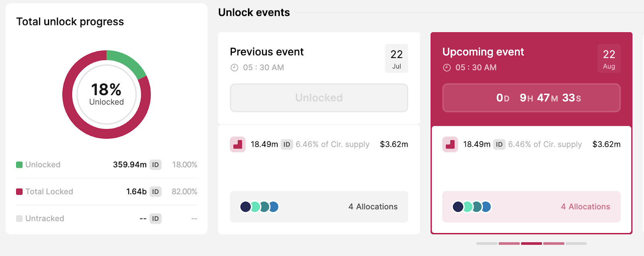This screenshot has width=644, height=256.
Task: Toggle the Unlocked series in the legend
Action: (x=42, y=164)
